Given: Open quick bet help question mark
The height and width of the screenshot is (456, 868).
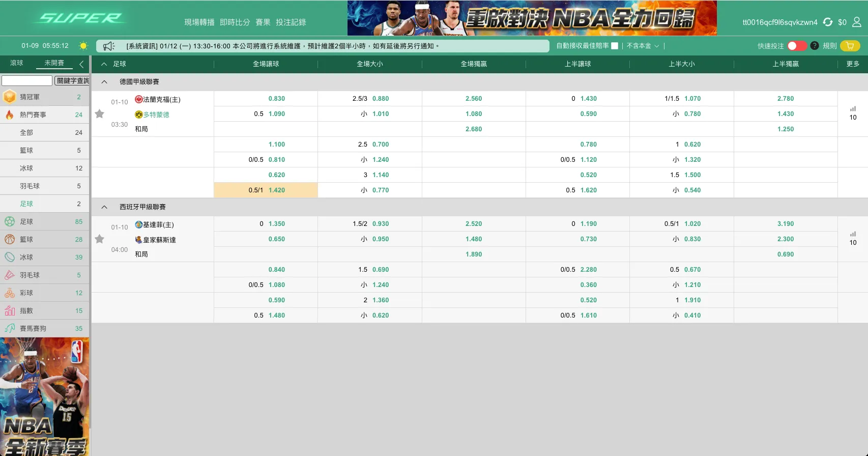Looking at the screenshot, I should pos(815,46).
